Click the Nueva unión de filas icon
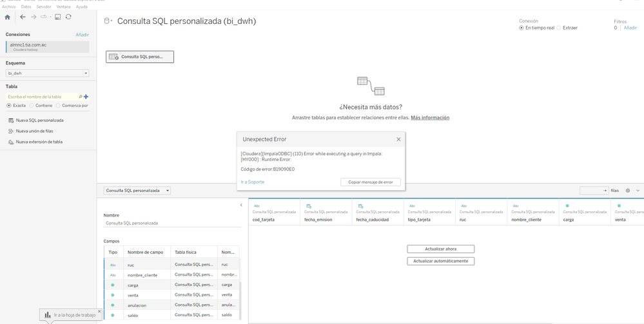Viewport: 644px width, 324px height. pyautogui.click(x=11, y=131)
